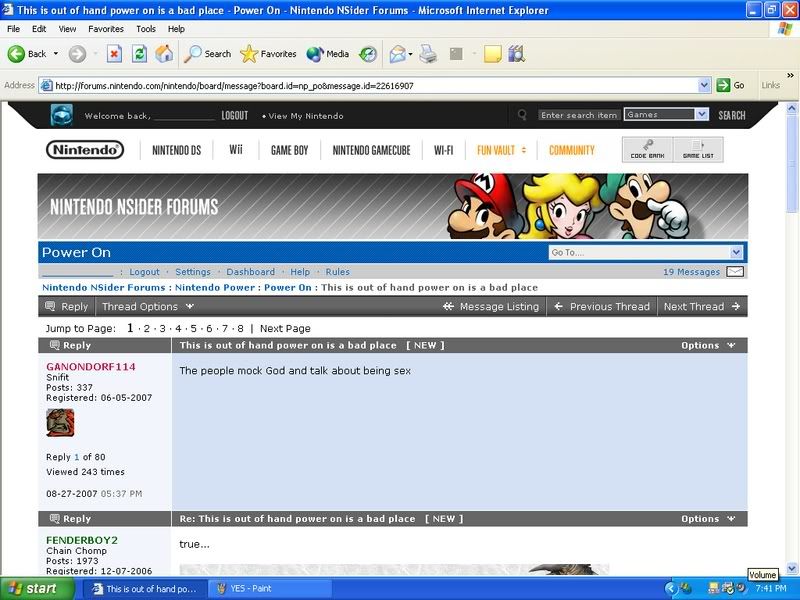Click the Back arrow toolbar icon
This screenshot has width=800, height=600.
[x=16, y=54]
